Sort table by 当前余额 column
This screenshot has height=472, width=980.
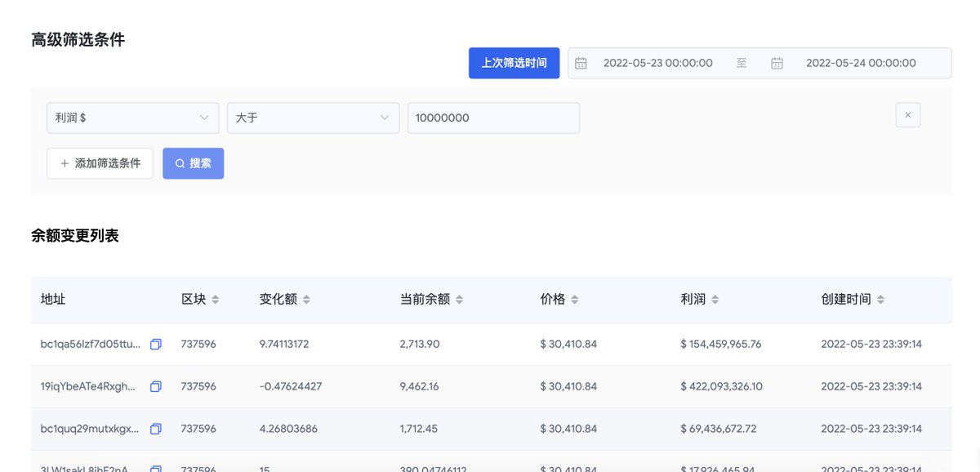(x=460, y=300)
